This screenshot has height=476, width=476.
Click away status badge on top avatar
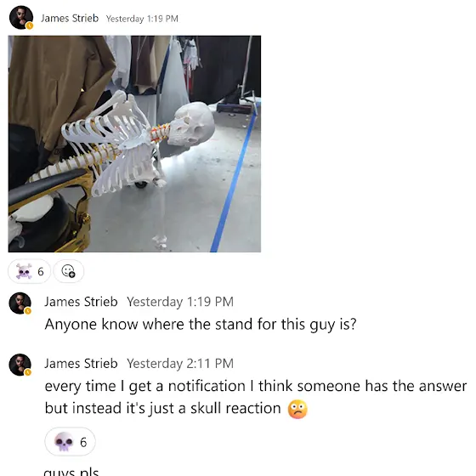(30, 25)
